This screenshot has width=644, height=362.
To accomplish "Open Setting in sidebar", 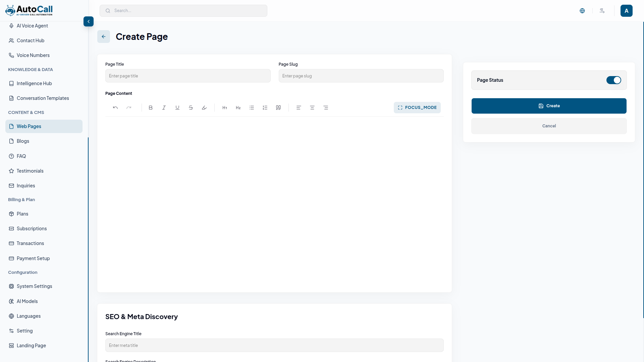I will coord(44,331).
